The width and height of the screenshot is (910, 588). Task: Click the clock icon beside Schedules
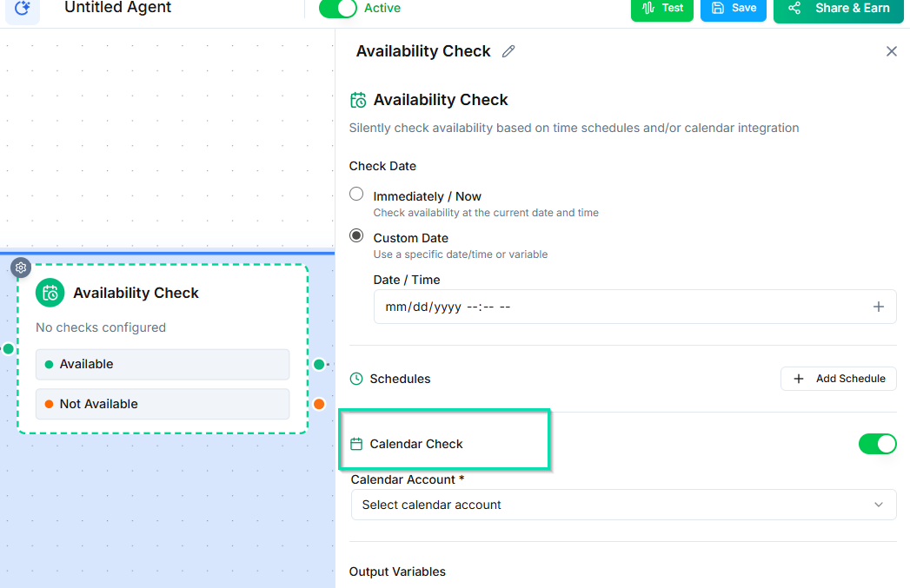coord(356,379)
